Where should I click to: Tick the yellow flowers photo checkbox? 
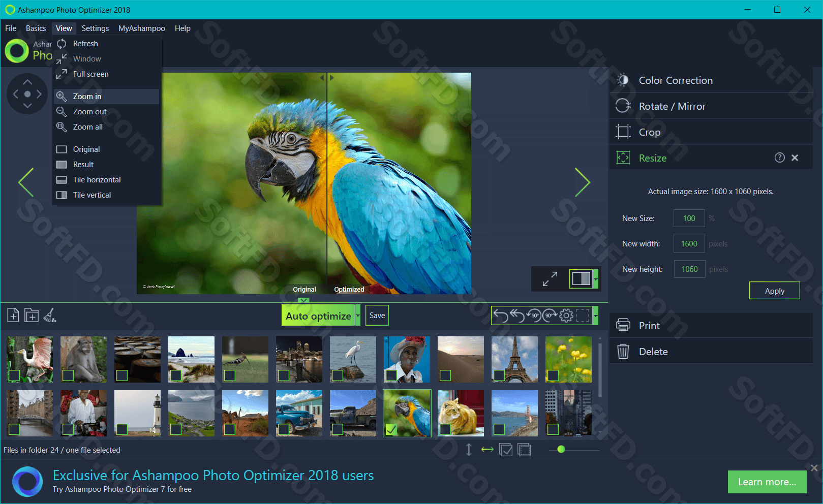[x=553, y=375]
